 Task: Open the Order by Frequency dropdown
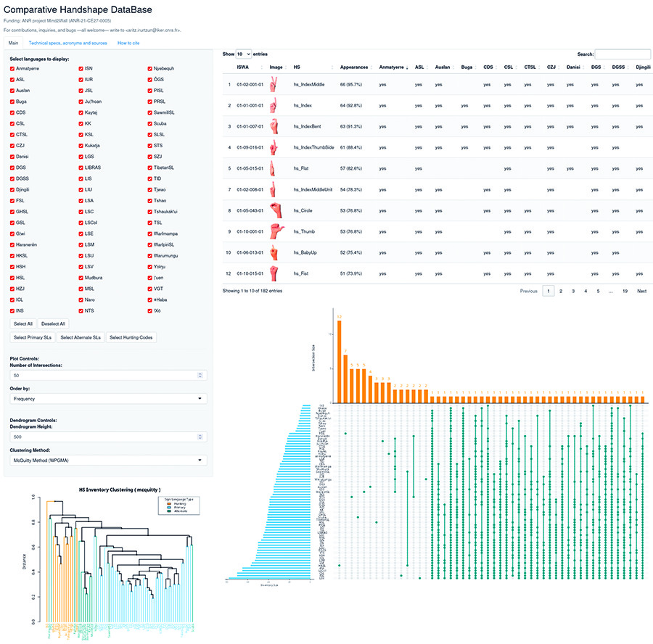pyautogui.click(x=108, y=398)
